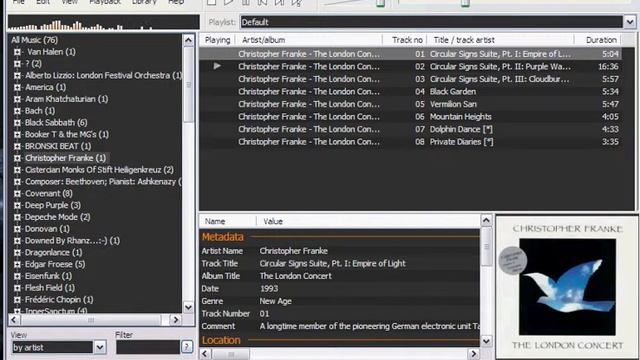Image resolution: width=640 pixels, height=360 pixels.
Task: Expand the Deep Purple (3) node
Action: (17, 205)
